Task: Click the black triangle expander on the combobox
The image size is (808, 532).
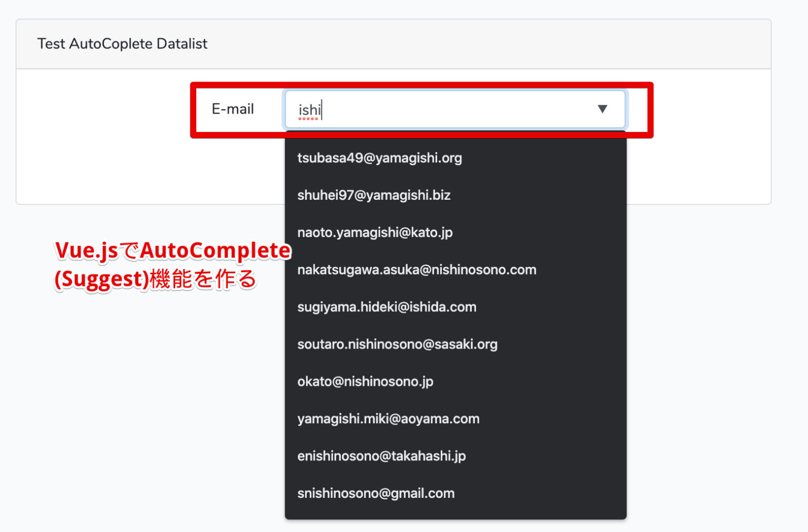Action: (x=603, y=109)
